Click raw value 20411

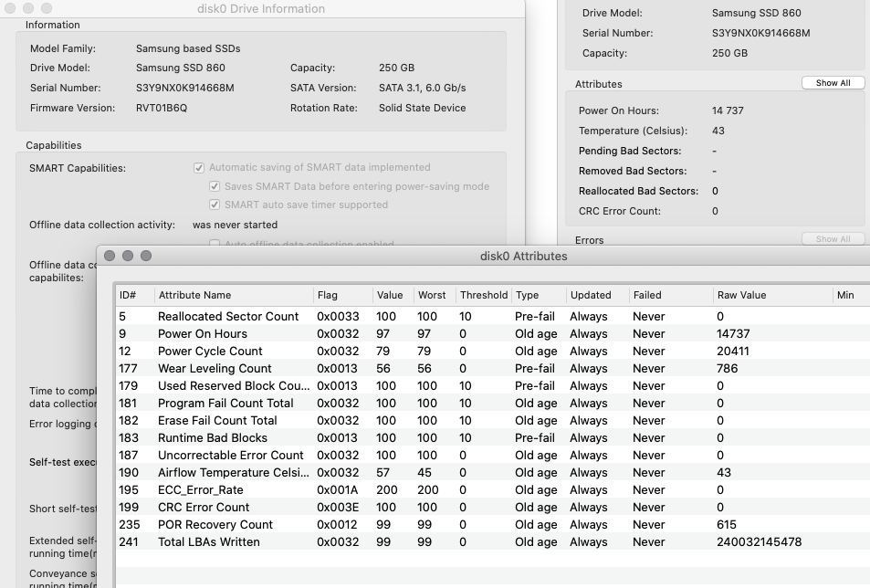pyautogui.click(x=732, y=352)
